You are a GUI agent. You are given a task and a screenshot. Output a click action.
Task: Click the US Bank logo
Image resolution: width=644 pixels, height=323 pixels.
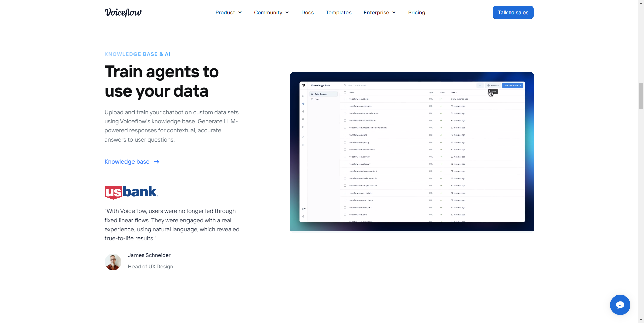(131, 192)
